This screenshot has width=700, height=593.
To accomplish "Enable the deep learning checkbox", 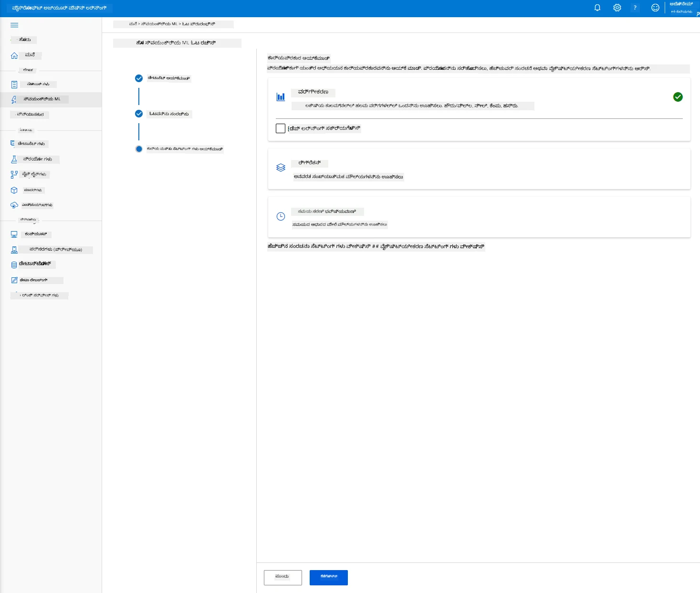I will point(281,128).
